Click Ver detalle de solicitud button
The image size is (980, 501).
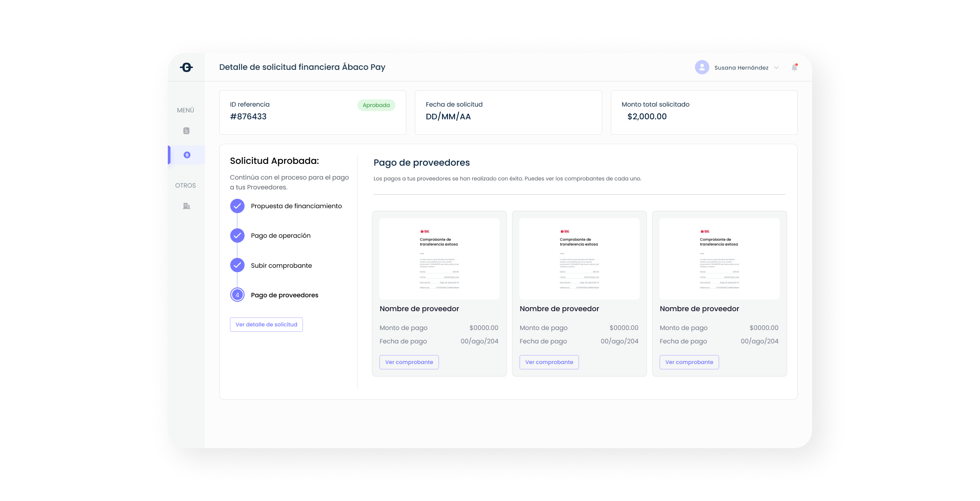(266, 325)
